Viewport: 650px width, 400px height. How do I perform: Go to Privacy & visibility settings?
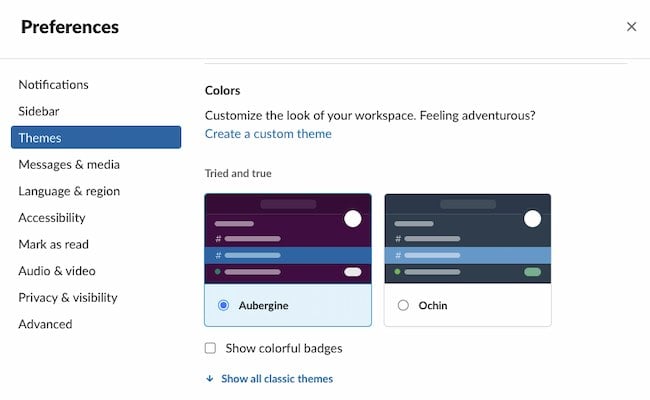point(68,297)
